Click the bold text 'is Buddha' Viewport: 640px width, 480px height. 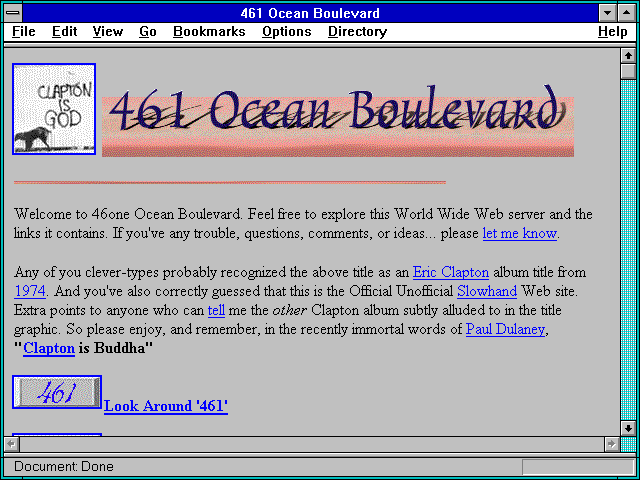pos(111,349)
